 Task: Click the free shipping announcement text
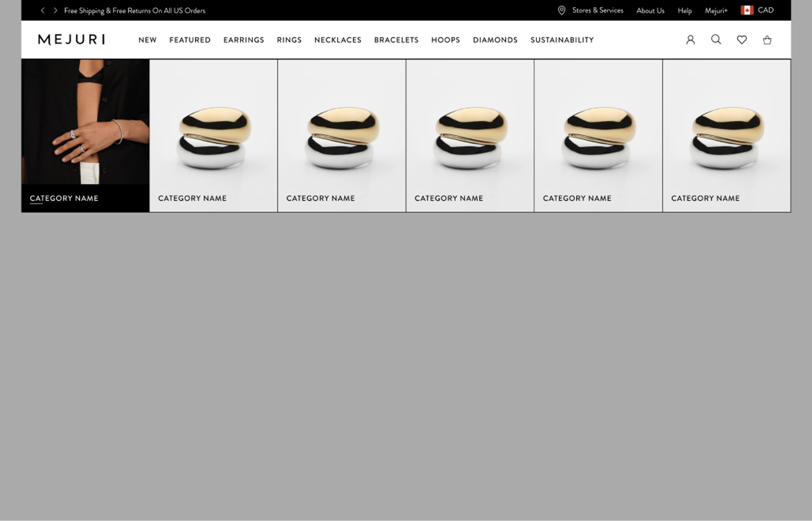point(134,11)
